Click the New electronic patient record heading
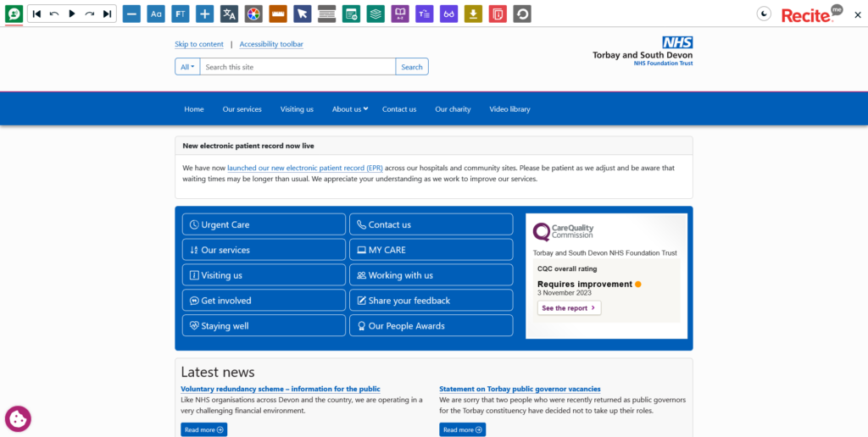This screenshot has height=437, width=868. [x=248, y=146]
